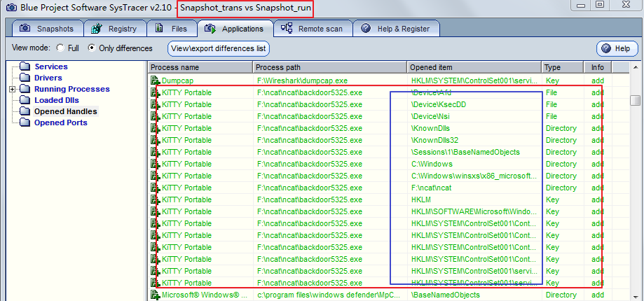The height and width of the screenshot is (301, 644).
Task: Click the Opened Ports folder icon
Action: click(x=25, y=122)
